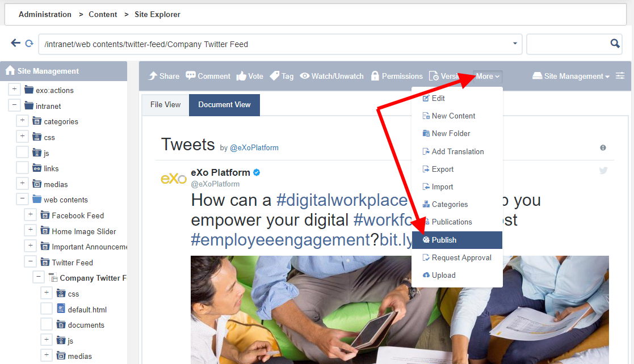Open the @eXoPlatform link next to Tweets

(254, 148)
